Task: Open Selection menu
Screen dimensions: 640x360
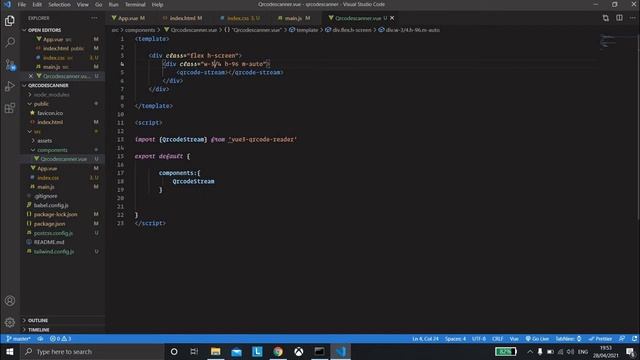Action: click(x=59, y=4)
